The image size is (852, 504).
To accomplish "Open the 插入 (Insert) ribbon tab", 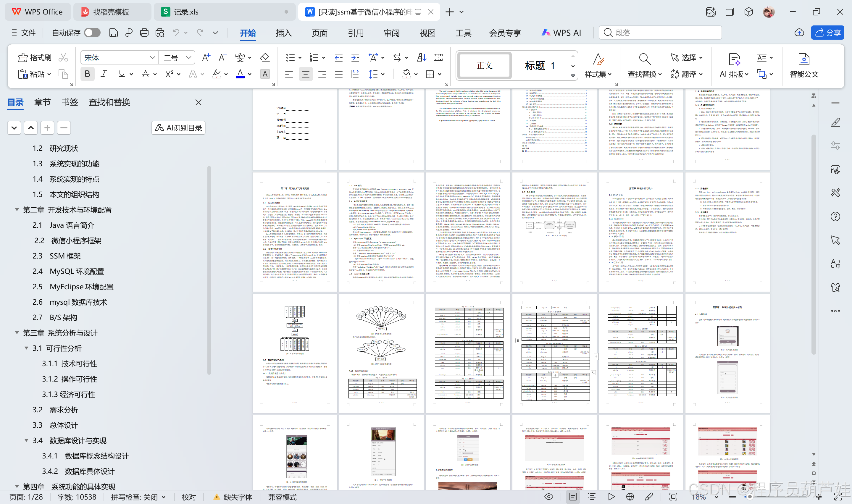I will click(x=283, y=33).
